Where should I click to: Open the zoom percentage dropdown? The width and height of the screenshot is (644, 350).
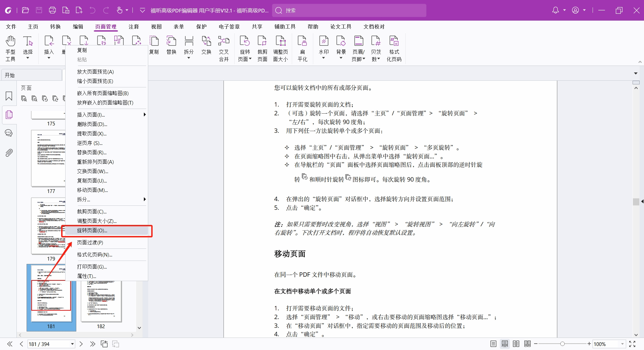click(622, 344)
